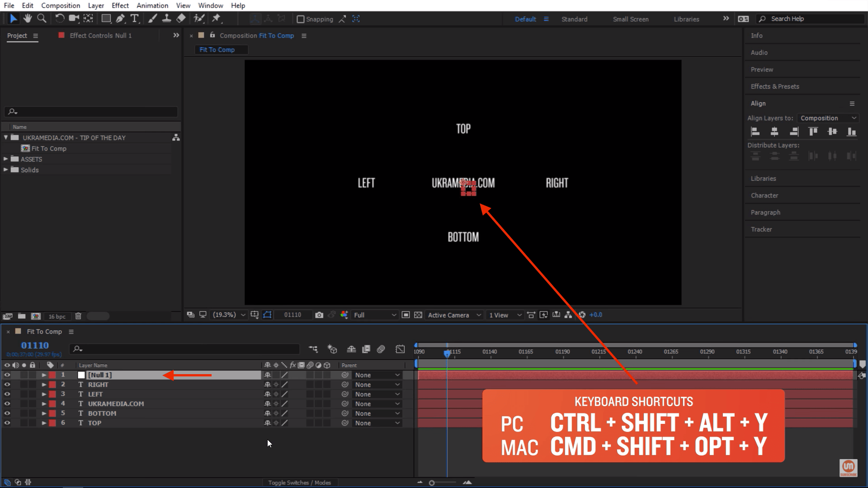Switch to the Effect Controls Null 1 tab
The image size is (868, 488).
point(100,35)
